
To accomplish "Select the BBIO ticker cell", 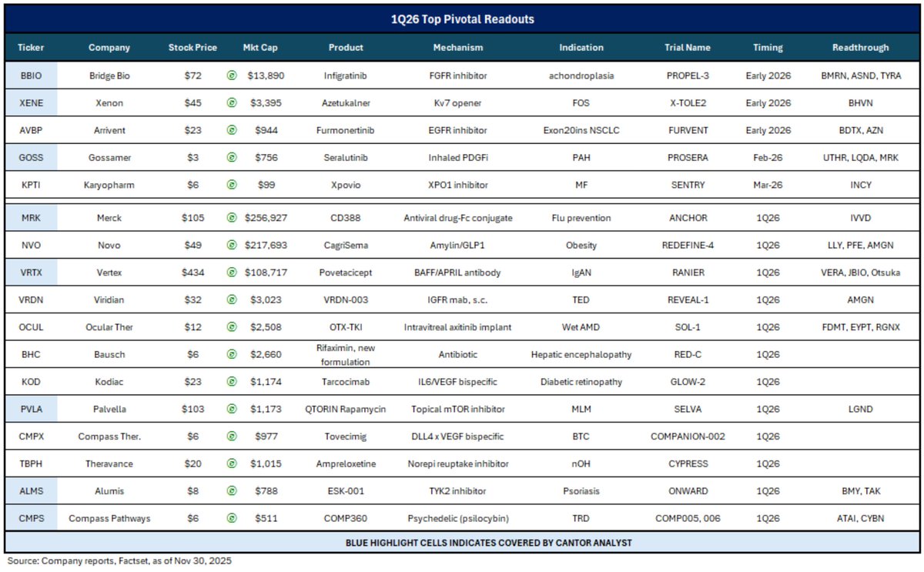I will 31,76.
